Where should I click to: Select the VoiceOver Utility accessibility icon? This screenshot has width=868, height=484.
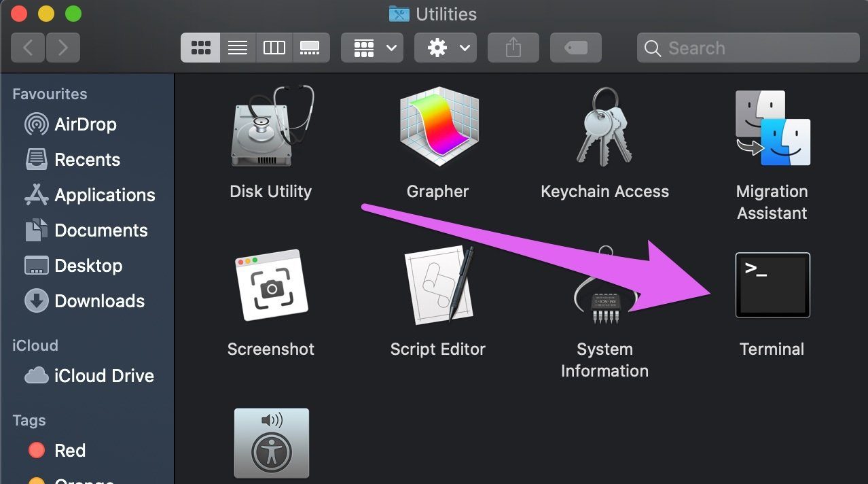pos(272,443)
